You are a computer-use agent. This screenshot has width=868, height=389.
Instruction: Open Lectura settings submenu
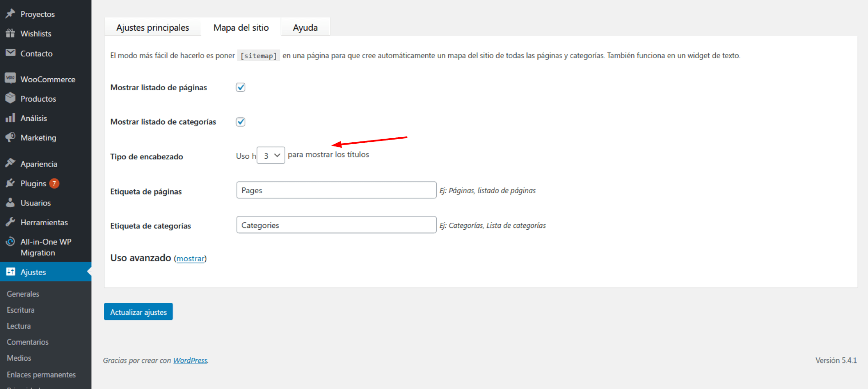pos(19,326)
